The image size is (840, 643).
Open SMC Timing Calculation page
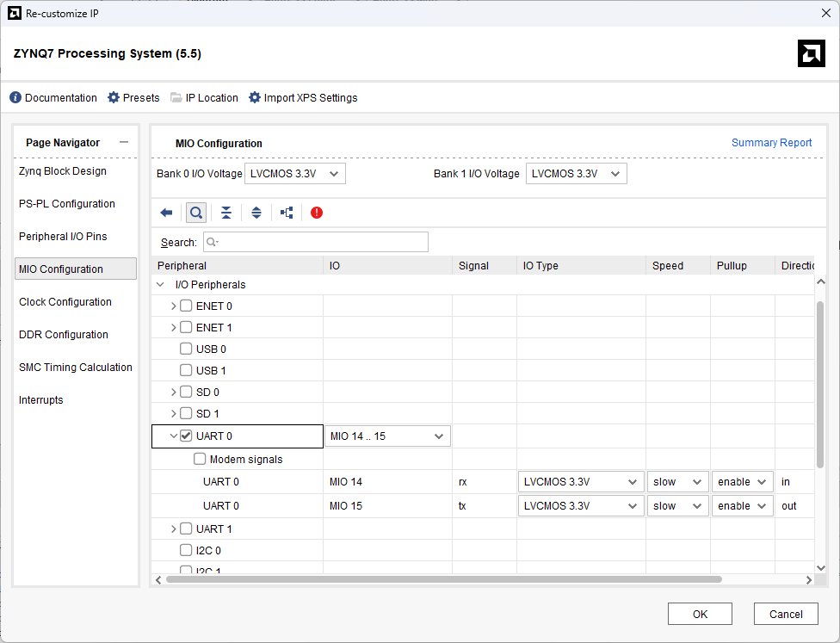pos(76,367)
